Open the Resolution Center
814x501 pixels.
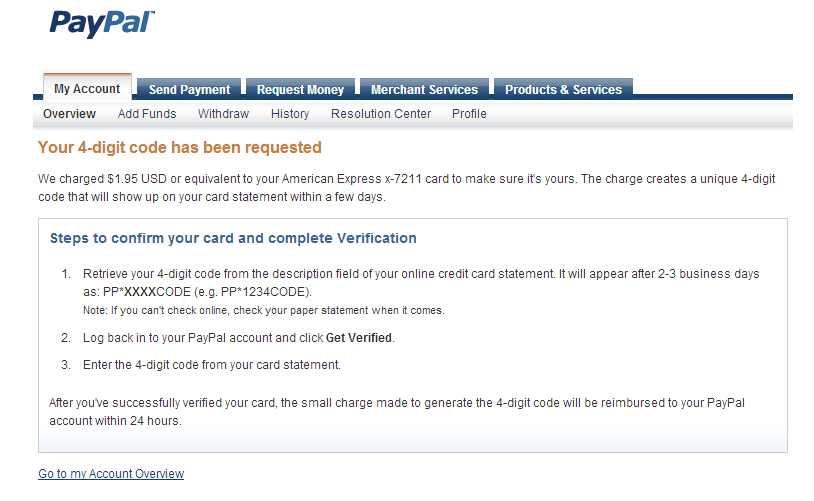tap(381, 114)
